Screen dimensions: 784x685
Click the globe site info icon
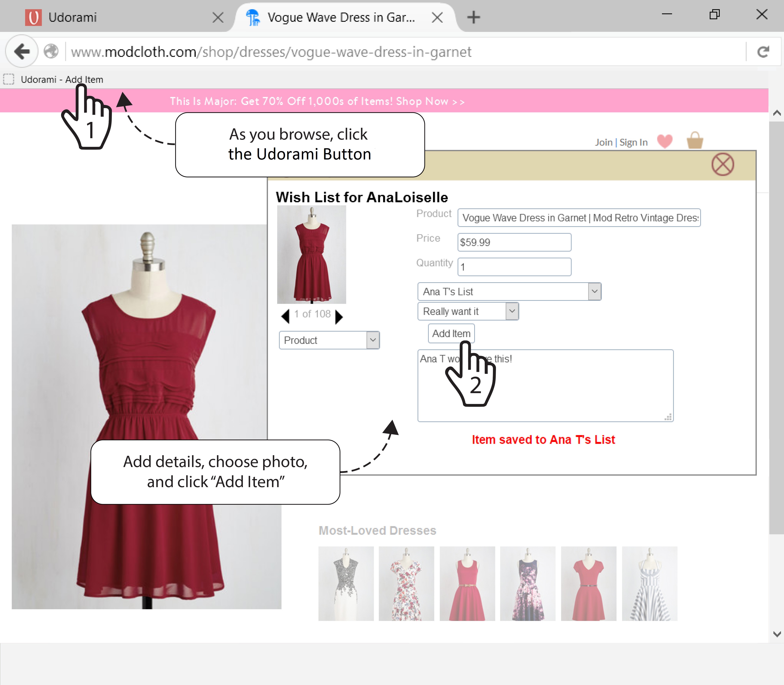click(51, 51)
